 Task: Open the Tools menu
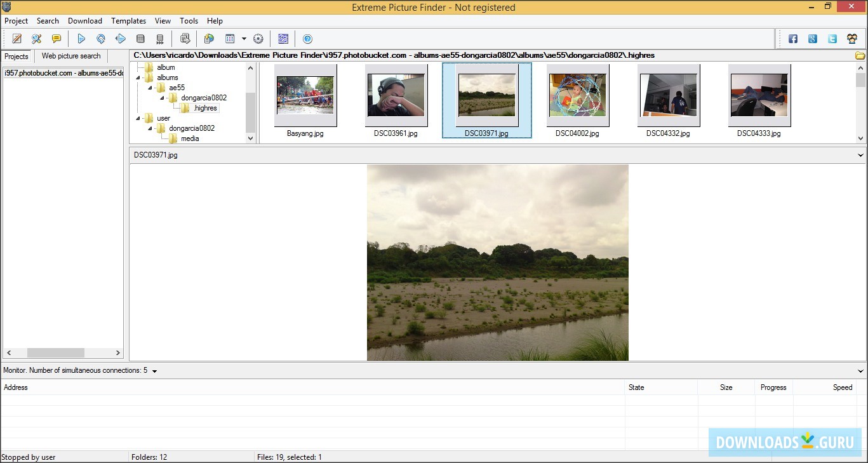point(189,20)
